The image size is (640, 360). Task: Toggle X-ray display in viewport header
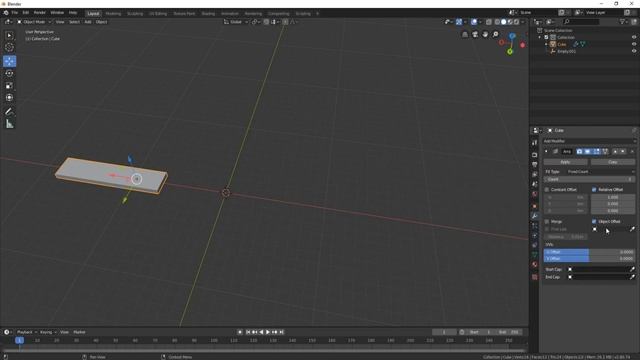489,22
